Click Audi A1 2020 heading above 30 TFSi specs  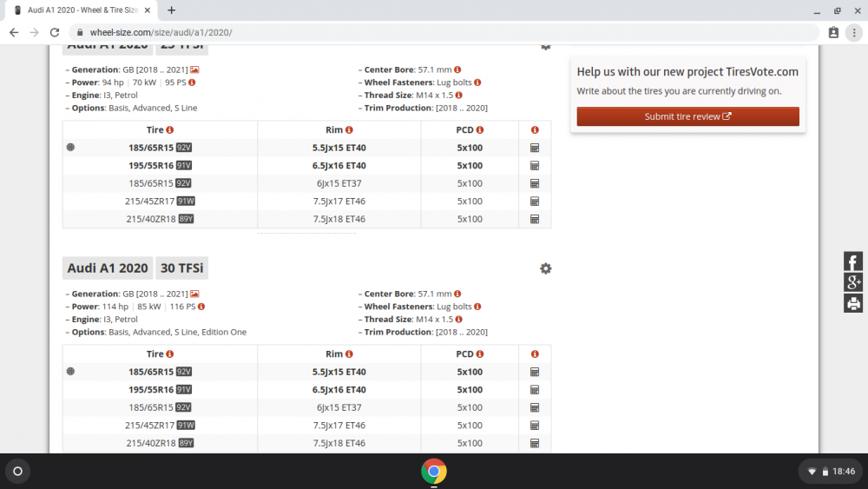[x=108, y=268]
